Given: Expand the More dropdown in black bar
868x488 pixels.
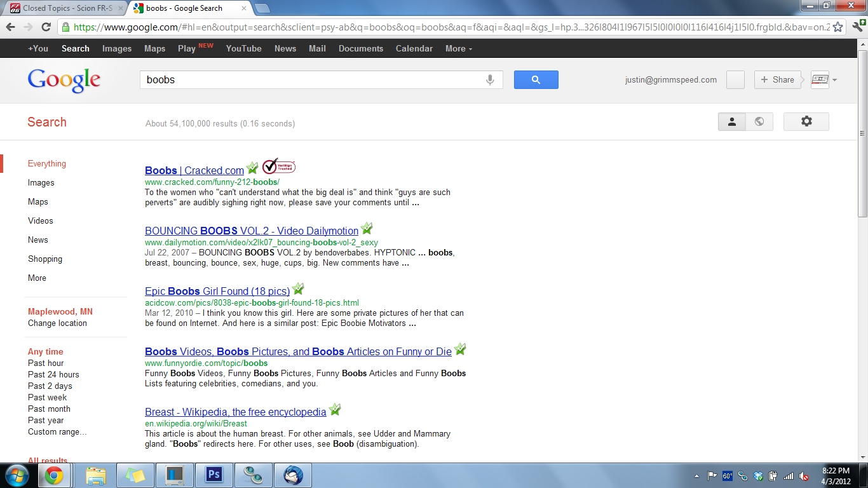Looking at the screenshot, I should click(x=458, y=48).
